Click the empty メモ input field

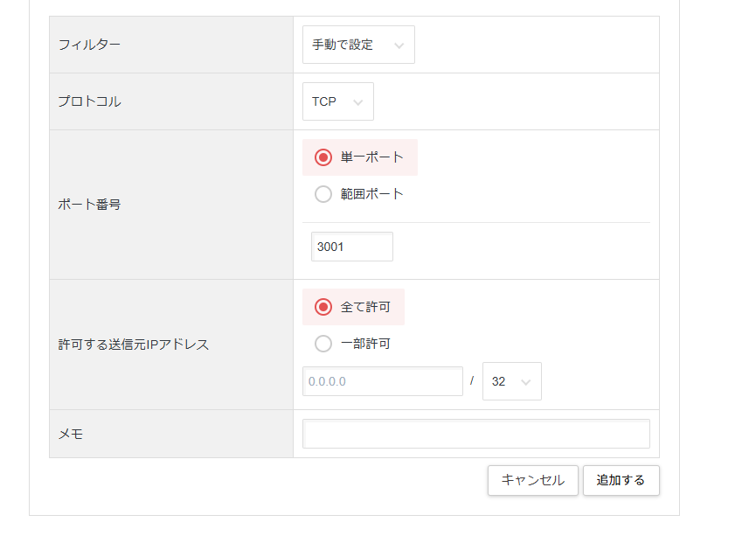[475, 433]
